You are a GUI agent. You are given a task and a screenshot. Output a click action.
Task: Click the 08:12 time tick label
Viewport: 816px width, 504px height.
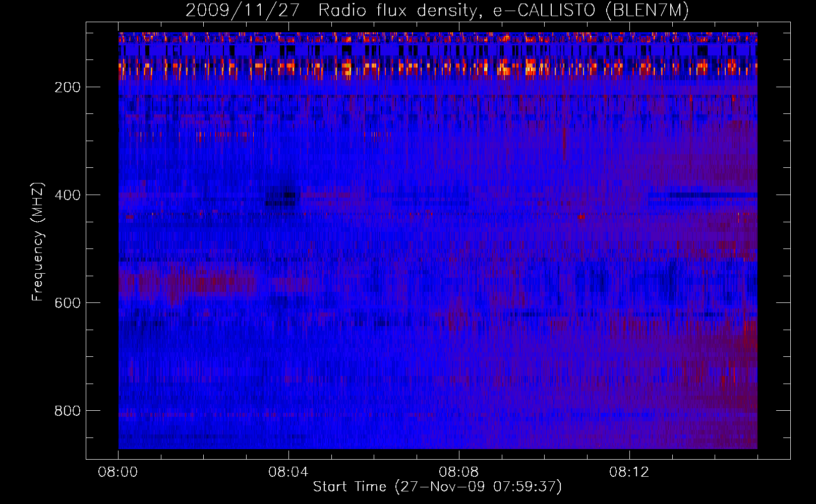[629, 472]
